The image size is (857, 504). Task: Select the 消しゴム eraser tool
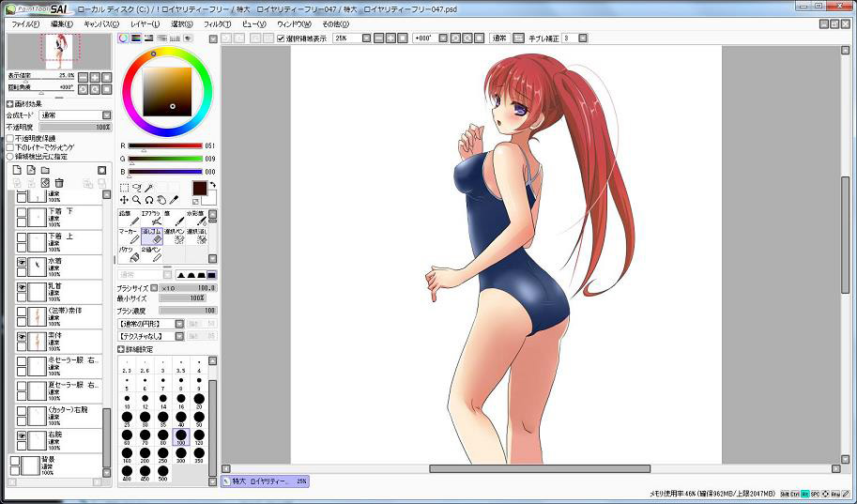152,235
